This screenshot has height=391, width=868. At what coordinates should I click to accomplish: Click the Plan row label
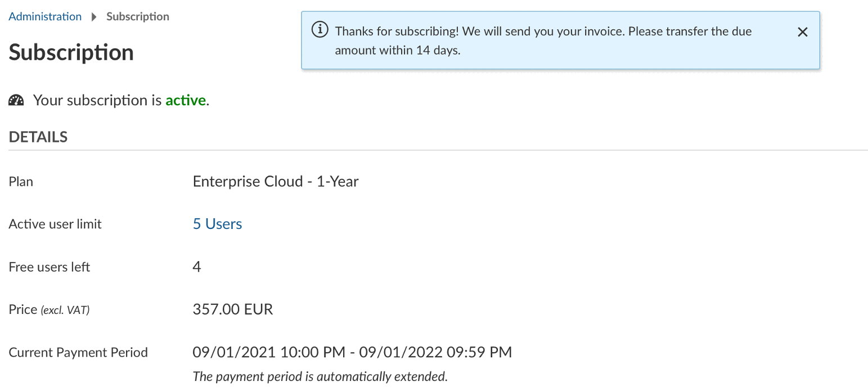click(21, 181)
